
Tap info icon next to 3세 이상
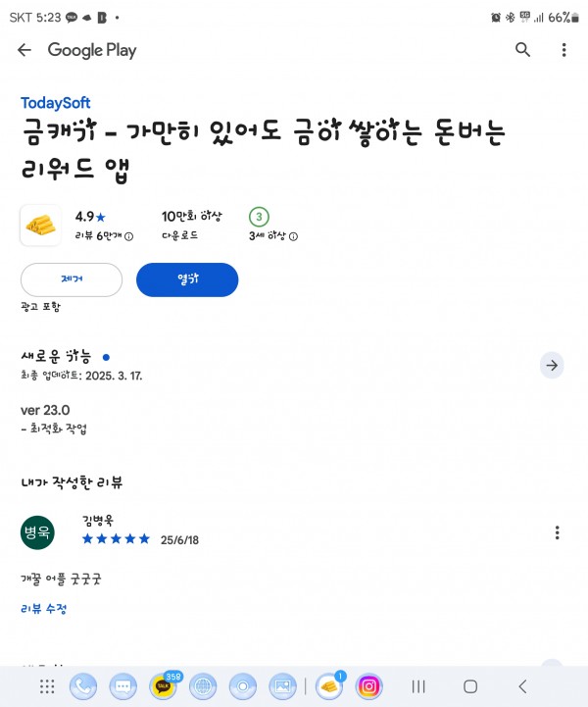tap(293, 236)
